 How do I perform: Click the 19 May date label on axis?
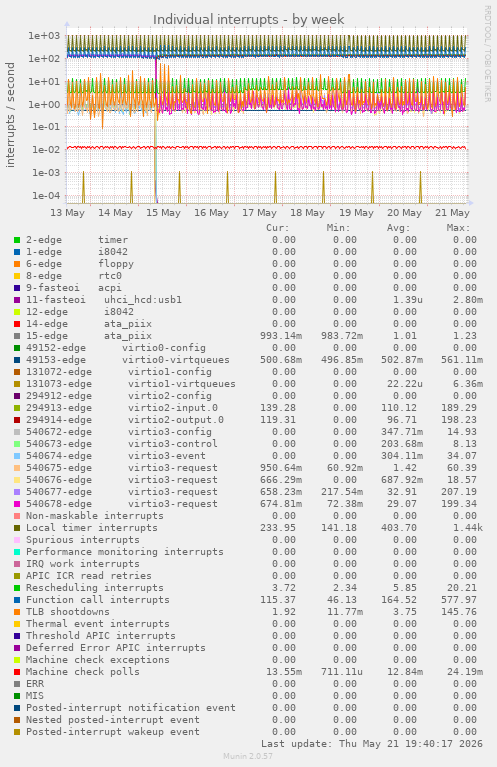[x=356, y=213]
